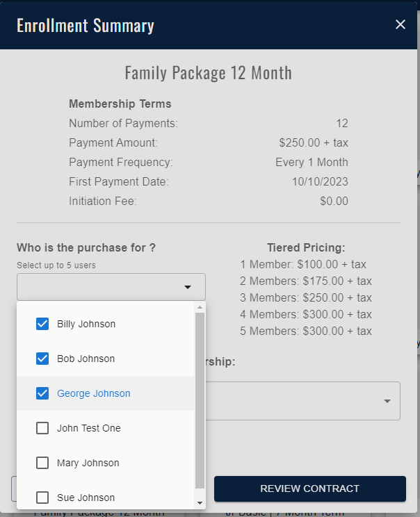Select the 'Billy Johnson' name in list

click(x=86, y=324)
